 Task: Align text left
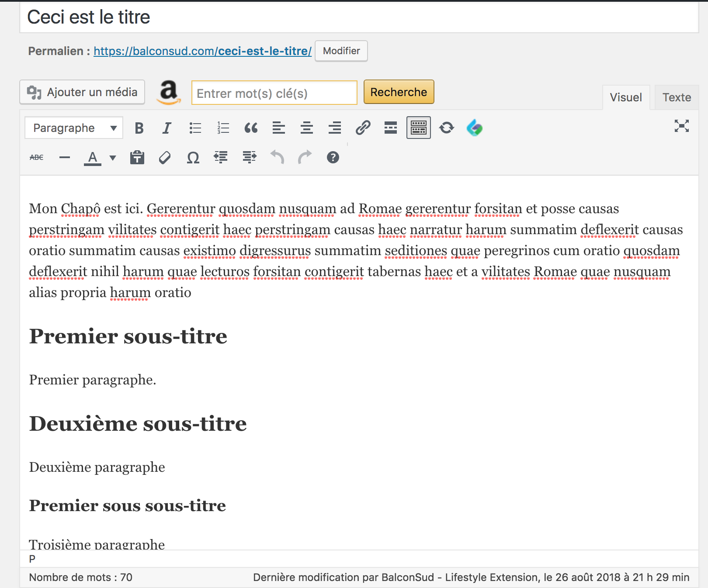(x=279, y=128)
